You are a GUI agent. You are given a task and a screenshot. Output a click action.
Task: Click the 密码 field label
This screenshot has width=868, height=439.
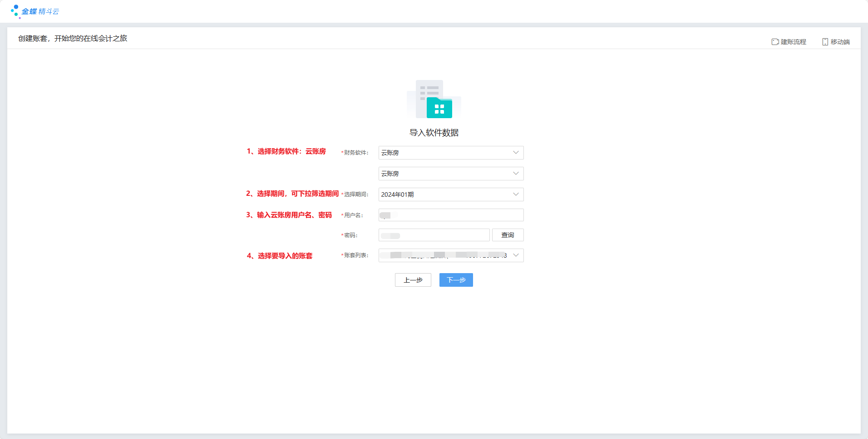click(350, 235)
